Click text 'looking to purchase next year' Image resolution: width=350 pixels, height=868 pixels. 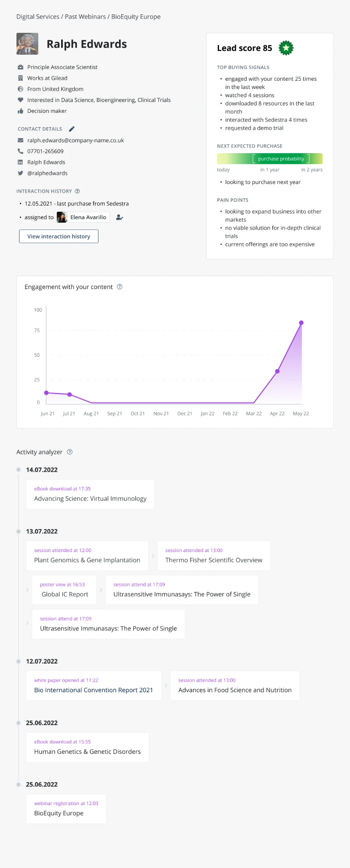pos(263,182)
